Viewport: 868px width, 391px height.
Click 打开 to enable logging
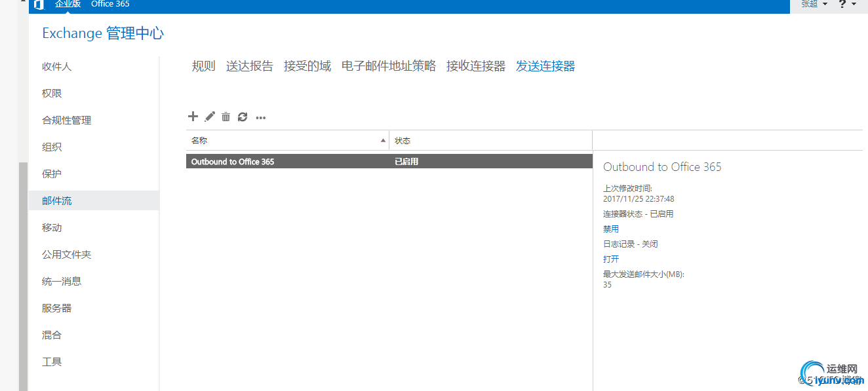tap(611, 259)
